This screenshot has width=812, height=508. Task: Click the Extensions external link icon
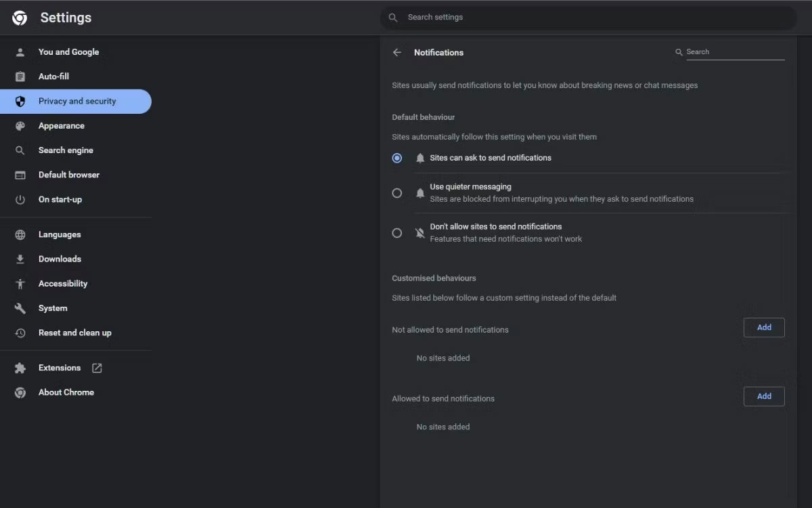point(97,367)
